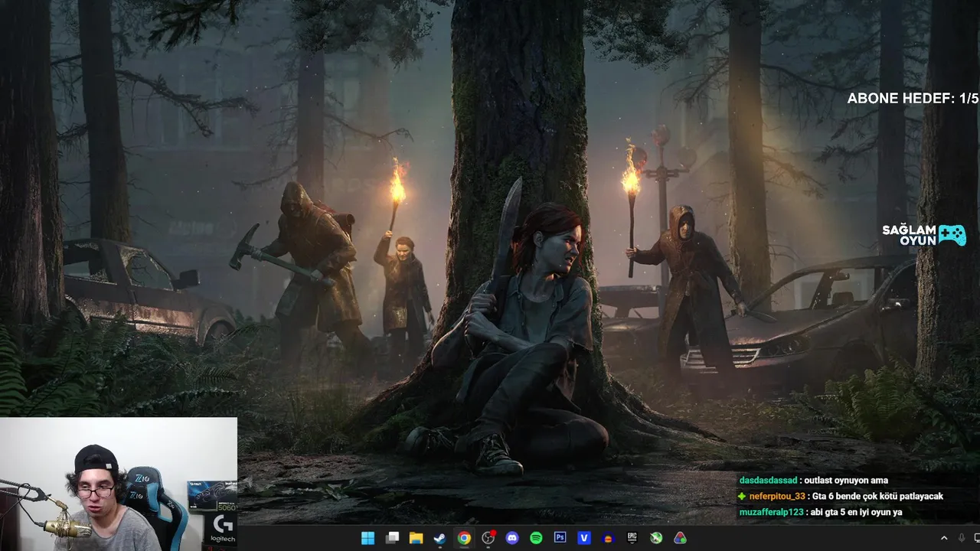The image size is (980, 551).
Task: Click the microphone icon in the system tray
Action: tap(962, 538)
